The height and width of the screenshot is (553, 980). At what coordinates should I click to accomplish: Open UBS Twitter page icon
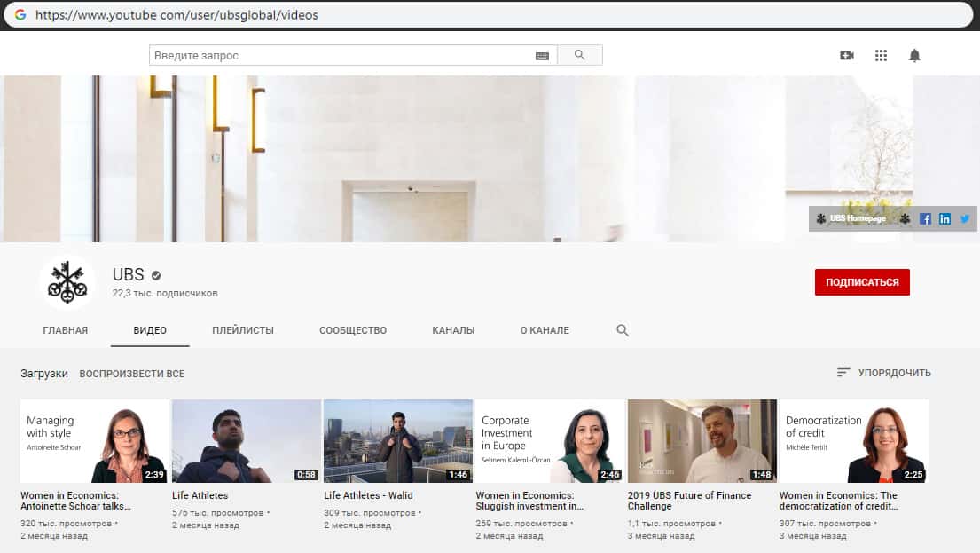(x=965, y=218)
